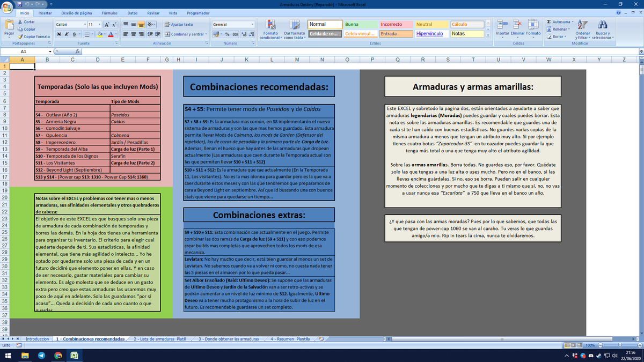Click the font color red A button
Viewport: 644px width, 362px height.
(110, 34)
